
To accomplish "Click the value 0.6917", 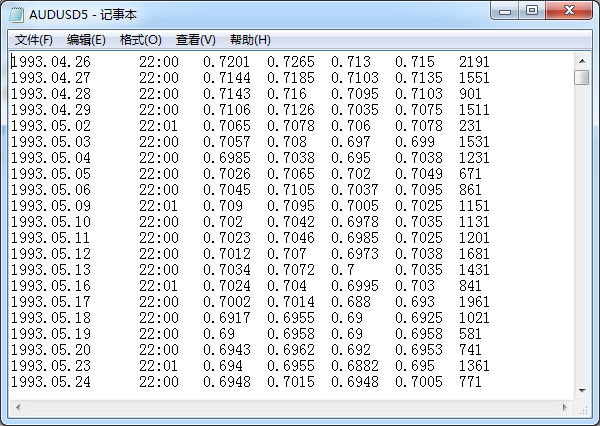I will pyautogui.click(x=227, y=318).
